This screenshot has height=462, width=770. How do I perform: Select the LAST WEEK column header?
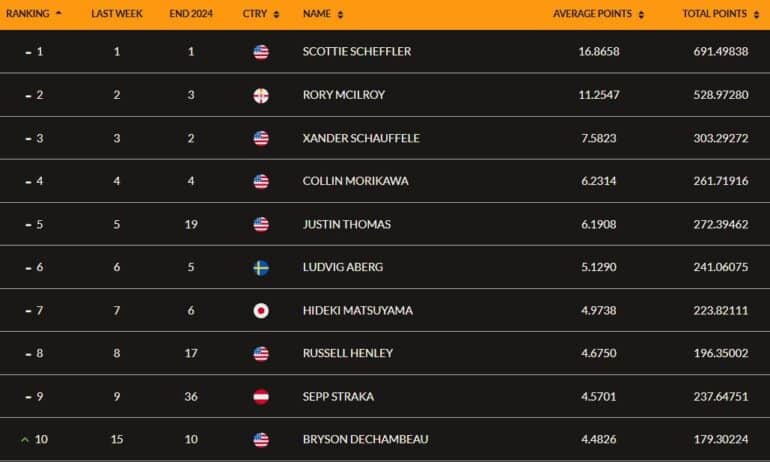click(x=116, y=14)
